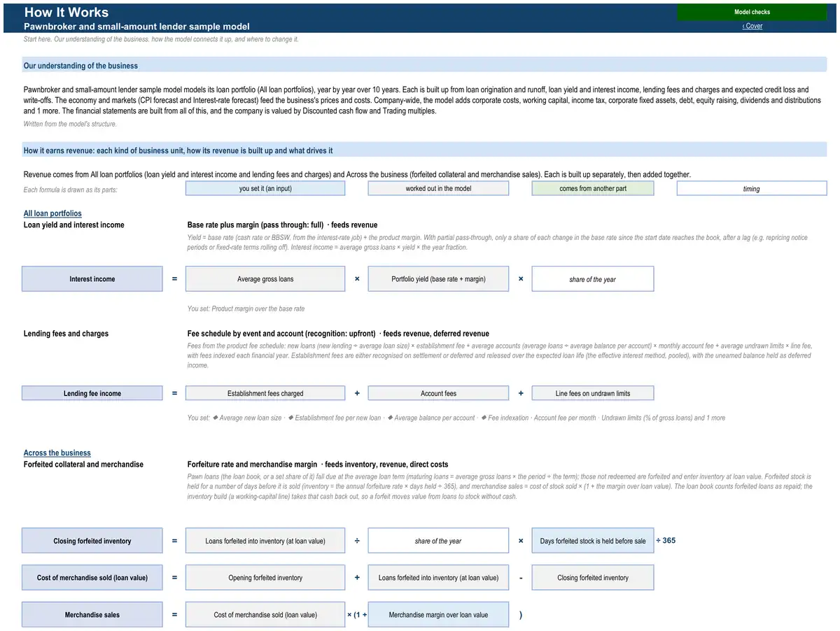The image size is (840, 631).
Task: Select the 'comes from another part' legend box
Action: tap(593, 188)
